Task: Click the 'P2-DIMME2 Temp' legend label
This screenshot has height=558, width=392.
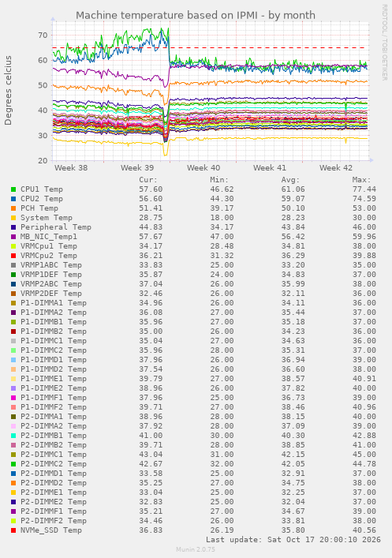Action: click(x=54, y=502)
